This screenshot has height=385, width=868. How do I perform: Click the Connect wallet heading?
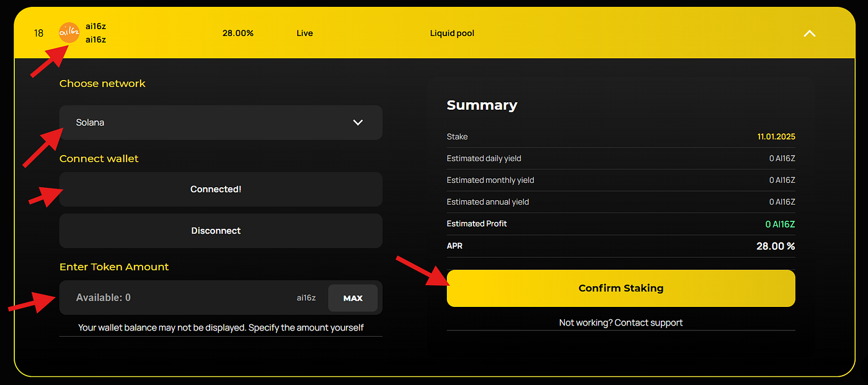pyautogui.click(x=99, y=159)
